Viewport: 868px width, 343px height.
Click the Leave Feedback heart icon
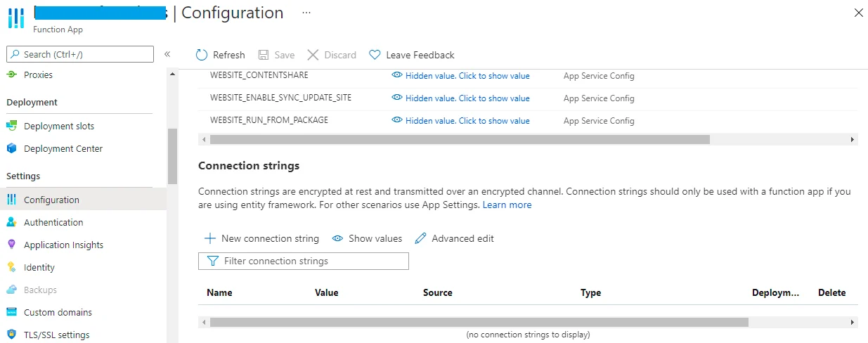coord(375,55)
